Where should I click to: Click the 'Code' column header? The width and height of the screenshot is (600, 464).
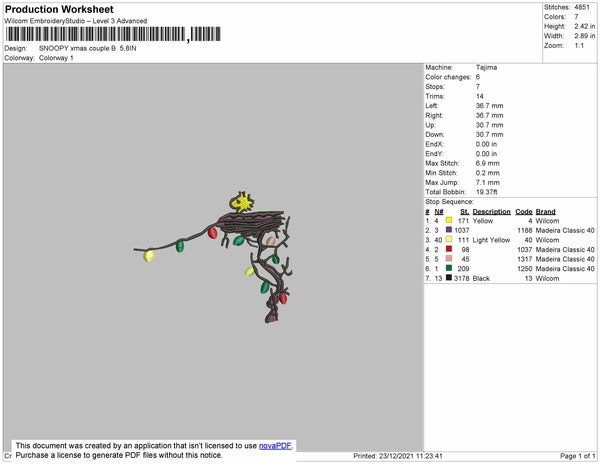pos(523,212)
